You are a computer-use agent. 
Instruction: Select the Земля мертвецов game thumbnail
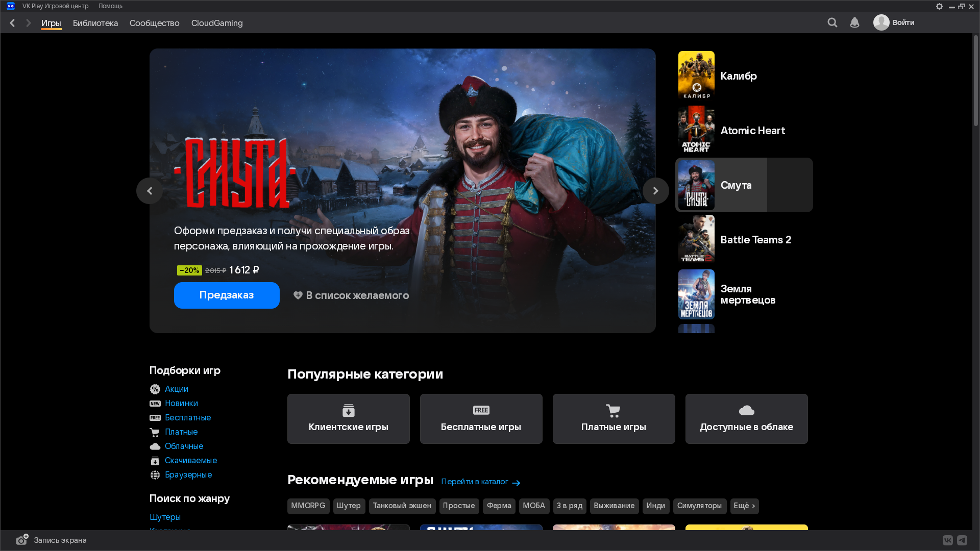(696, 294)
